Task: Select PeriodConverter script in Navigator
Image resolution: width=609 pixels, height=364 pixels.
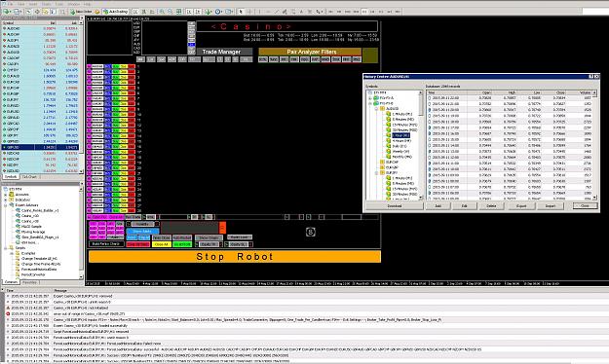Action: 33,274
